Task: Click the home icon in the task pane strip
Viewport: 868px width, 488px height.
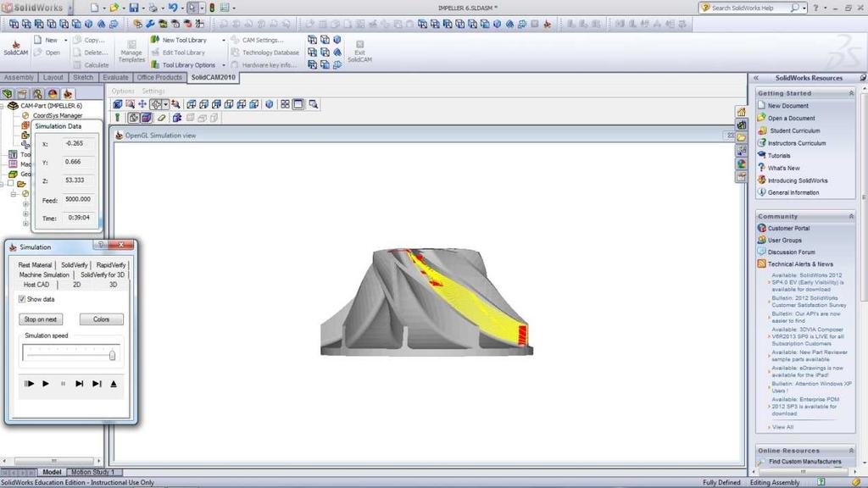Action: click(x=741, y=112)
